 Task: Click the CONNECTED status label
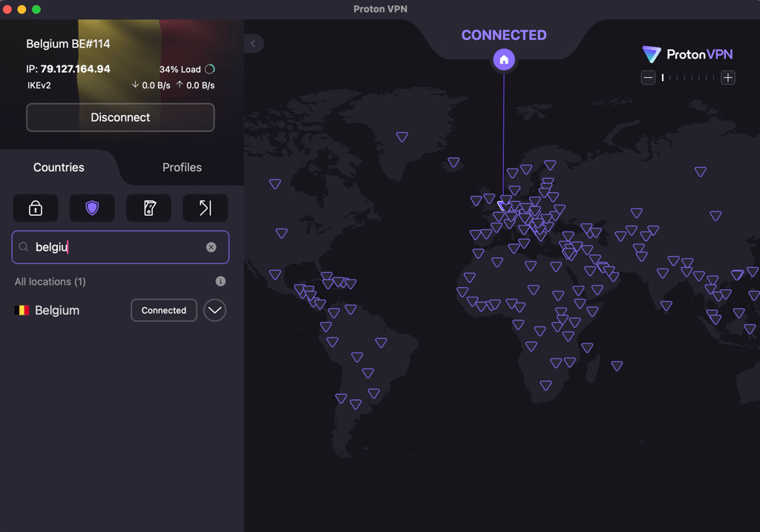click(504, 35)
